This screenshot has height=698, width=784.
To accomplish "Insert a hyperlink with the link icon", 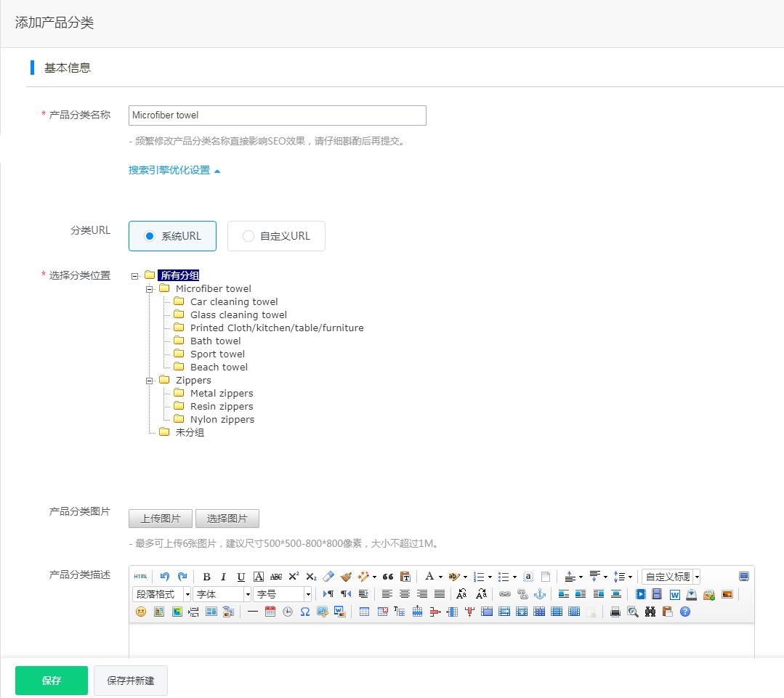I will pos(504,594).
